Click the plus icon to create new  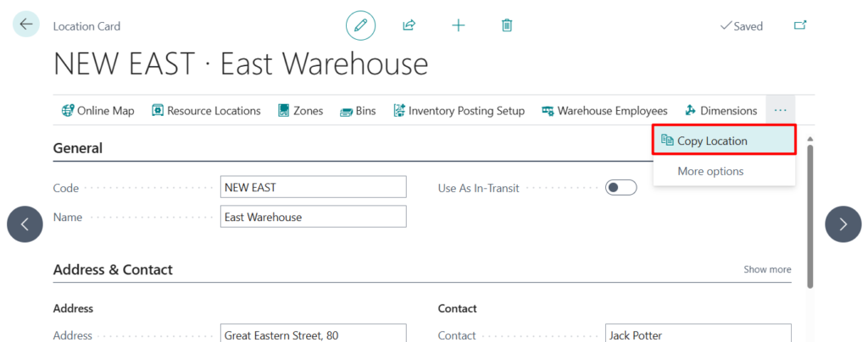[x=459, y=25]
